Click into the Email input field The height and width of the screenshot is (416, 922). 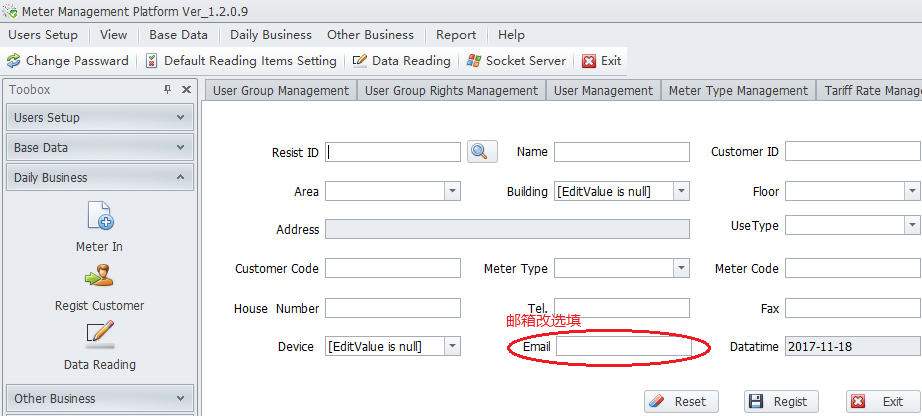pyautogui.click(x=620, y=347)
